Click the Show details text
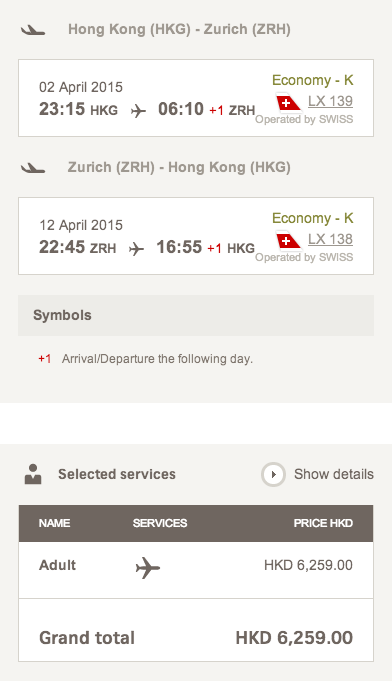 (x=334, y=474)
